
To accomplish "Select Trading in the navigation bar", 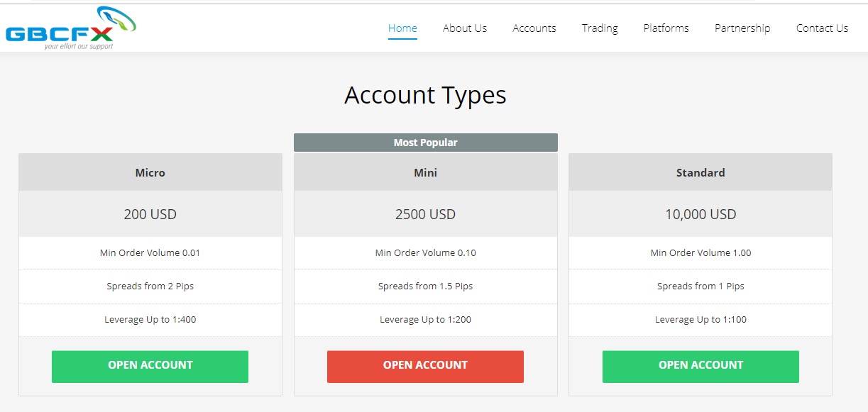I will click(x=600, y=28).
